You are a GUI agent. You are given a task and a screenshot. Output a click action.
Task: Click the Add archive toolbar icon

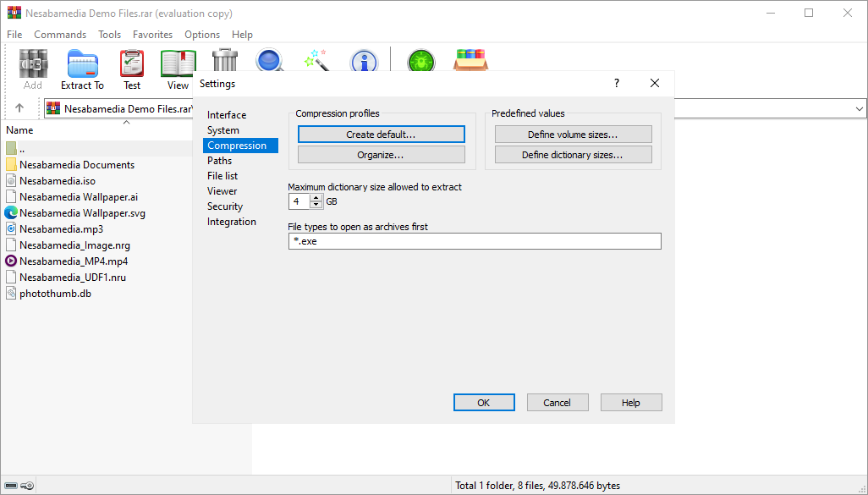33,68
